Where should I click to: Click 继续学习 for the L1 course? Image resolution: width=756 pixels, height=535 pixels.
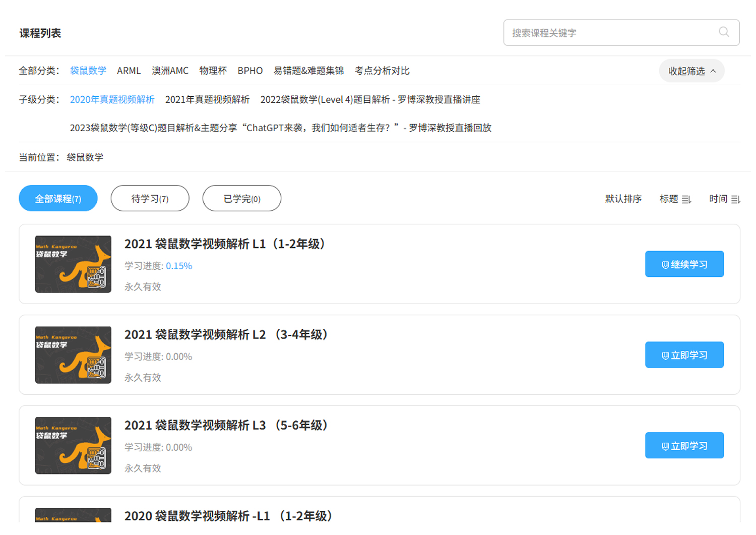click(684, 264)
